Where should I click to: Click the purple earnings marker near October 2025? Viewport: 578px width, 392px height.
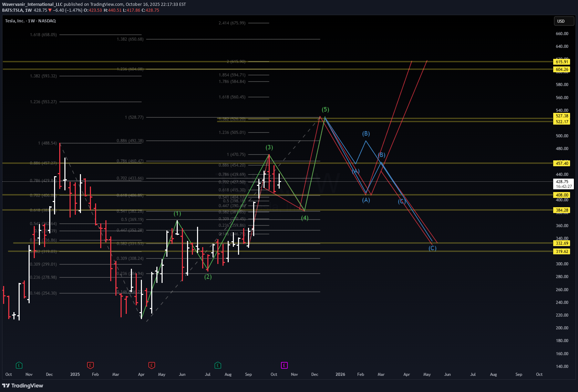[x=284, y=365]
